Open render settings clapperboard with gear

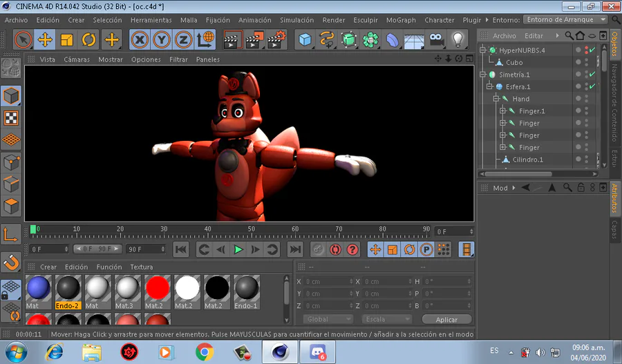pos(276,39)
